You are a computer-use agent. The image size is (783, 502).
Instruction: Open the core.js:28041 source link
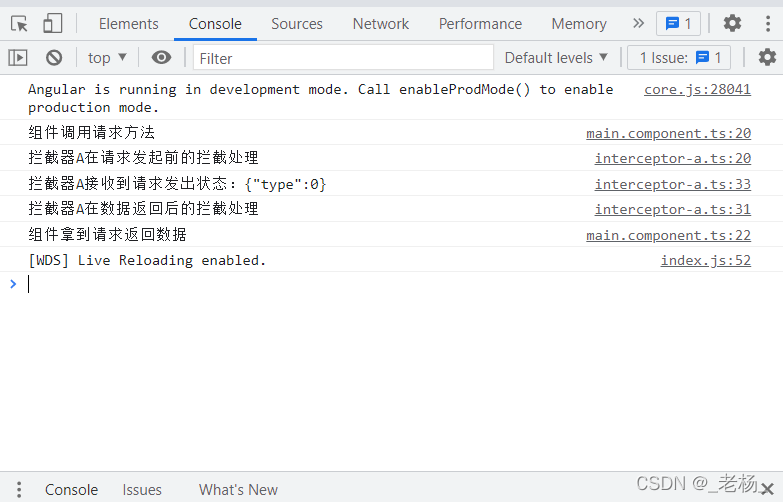coord(697,89)
